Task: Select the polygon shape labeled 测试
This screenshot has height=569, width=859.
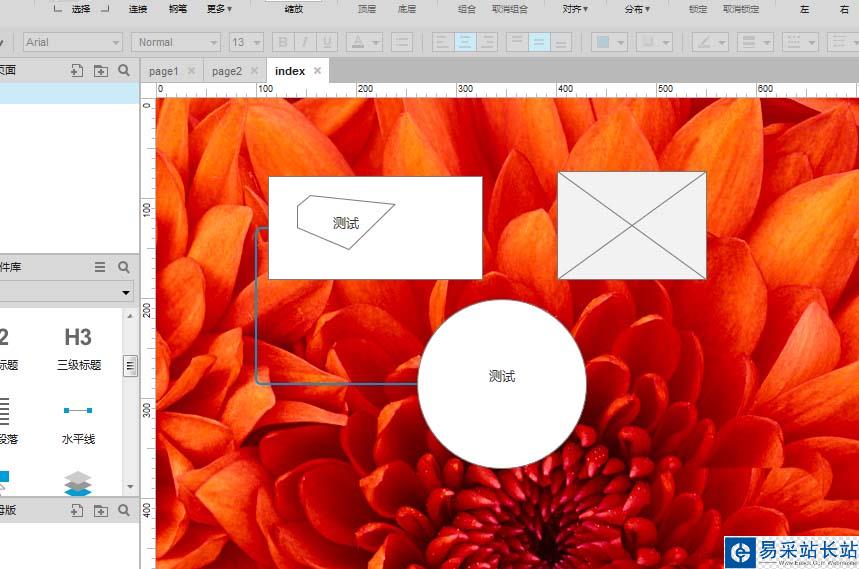Action: (x=345, y=222)
